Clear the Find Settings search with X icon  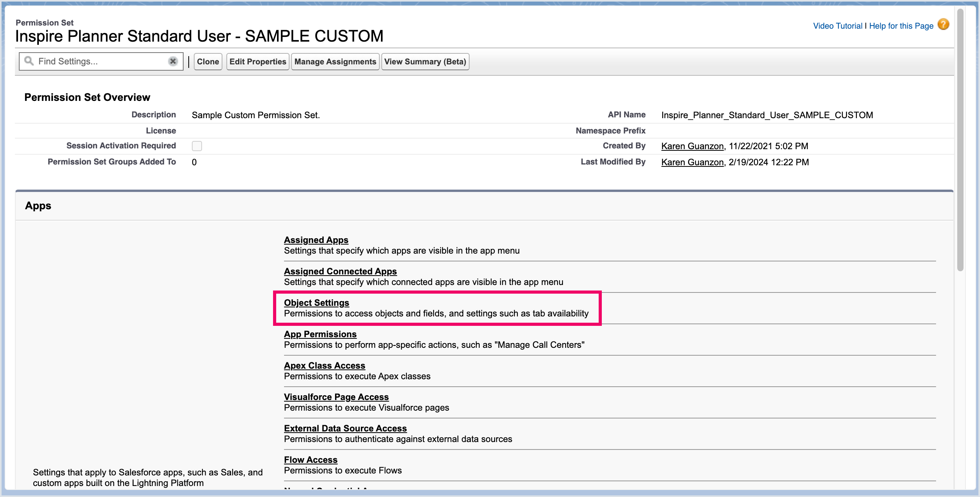[x=173, y=61]
